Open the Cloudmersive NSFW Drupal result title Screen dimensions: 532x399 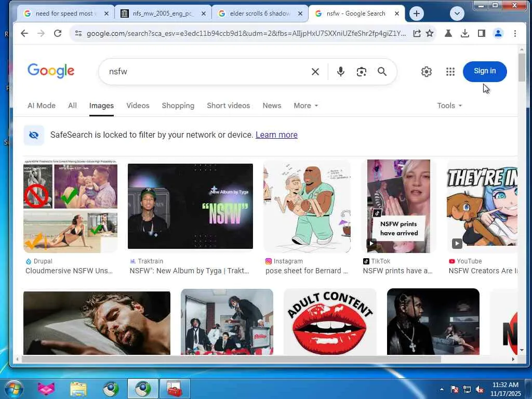tap(69, 271)
